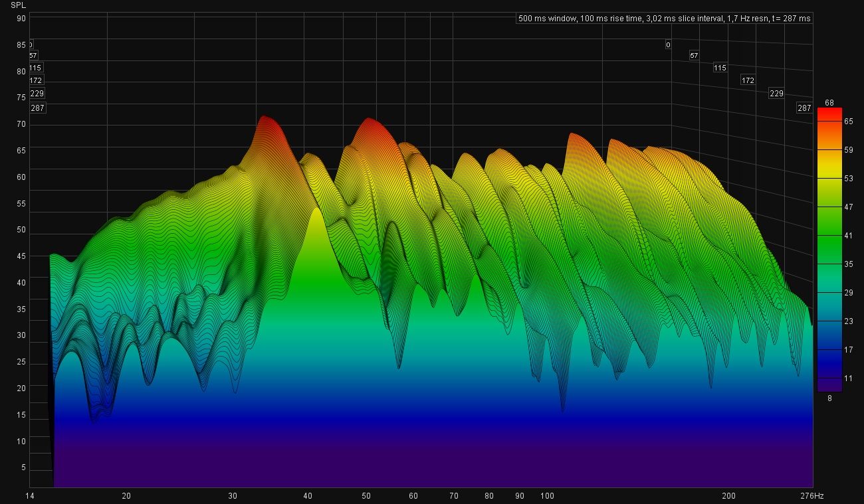Click time label '172' on the right-hand time axis

tap(748, 80)
